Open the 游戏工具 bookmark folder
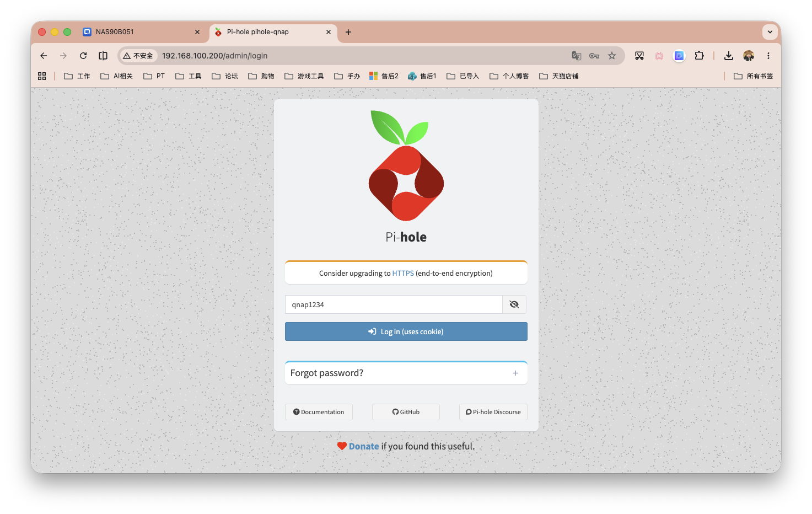Screen dimensions: 812x514 point(304,76)
